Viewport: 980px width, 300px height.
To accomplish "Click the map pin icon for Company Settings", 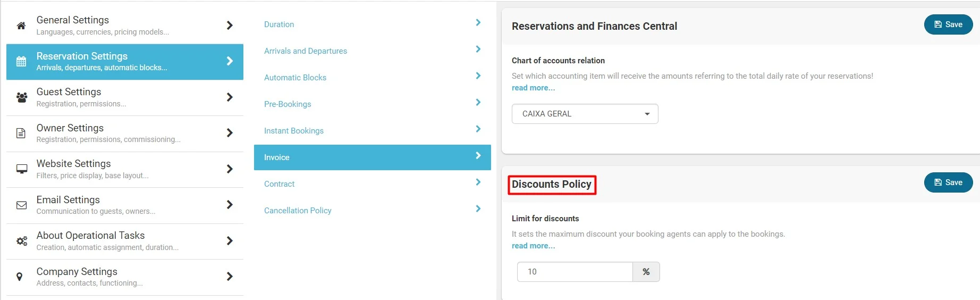I will [20, 277].
